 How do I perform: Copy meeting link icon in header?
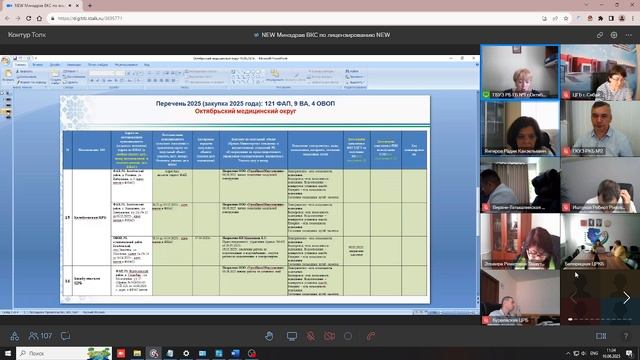[x=600, y=35]
